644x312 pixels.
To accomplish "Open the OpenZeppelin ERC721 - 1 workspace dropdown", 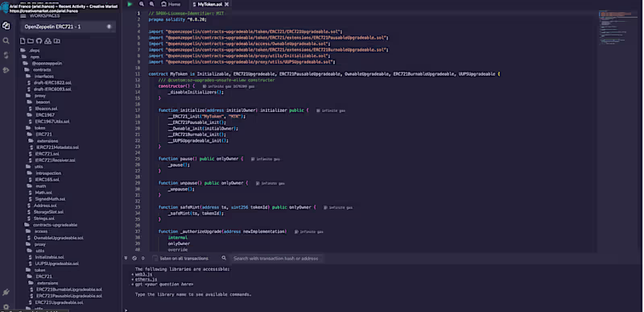I will tap(68, 27).
